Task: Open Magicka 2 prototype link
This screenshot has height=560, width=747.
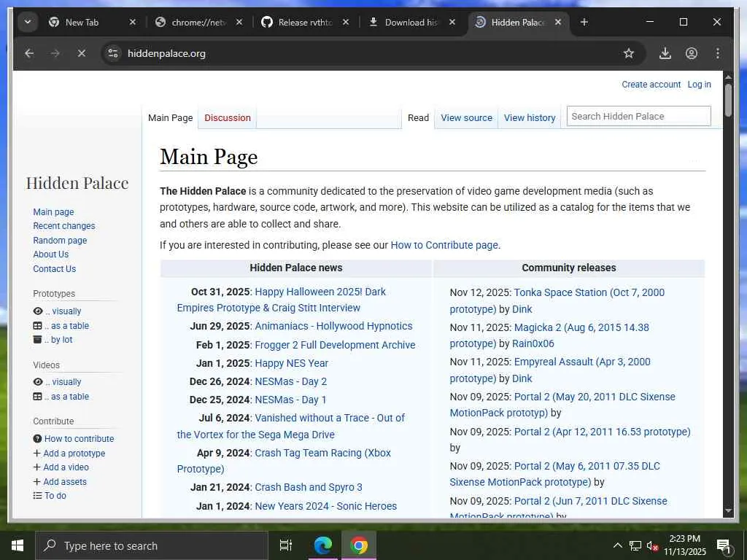Action: [x=549, y=335]
